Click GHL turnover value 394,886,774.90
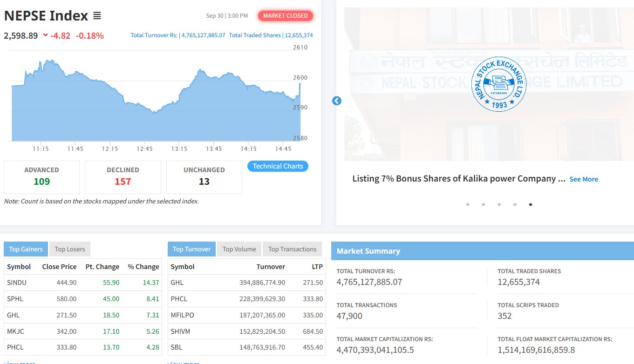The width and height of the screenshot is (634, 364). (262, 283)
